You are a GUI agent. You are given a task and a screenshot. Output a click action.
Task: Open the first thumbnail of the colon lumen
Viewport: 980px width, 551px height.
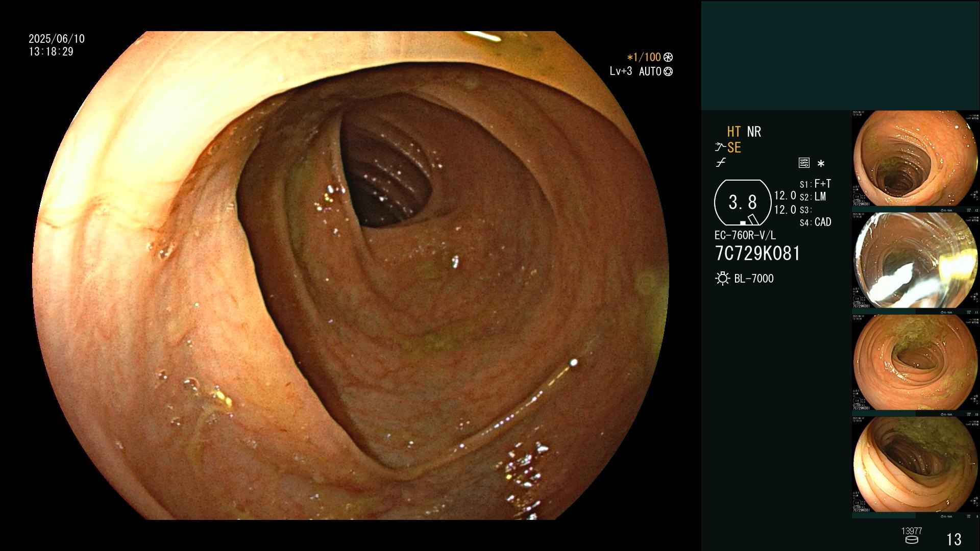point(916,158)
